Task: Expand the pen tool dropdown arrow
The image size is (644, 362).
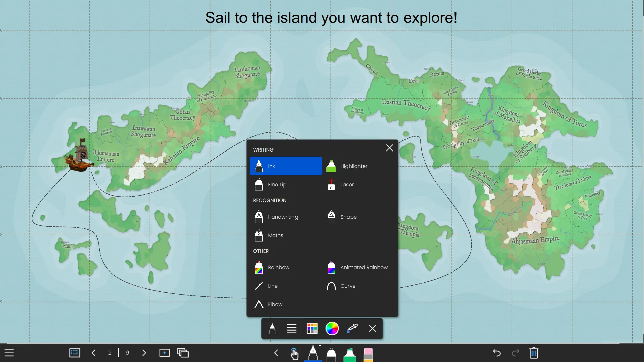Action: [x=320, y=346]
